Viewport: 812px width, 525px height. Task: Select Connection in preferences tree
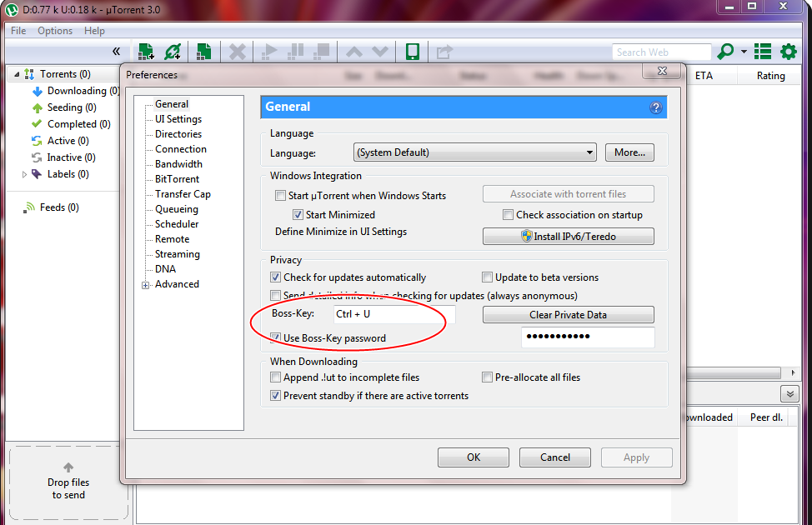tap(181, 149)
